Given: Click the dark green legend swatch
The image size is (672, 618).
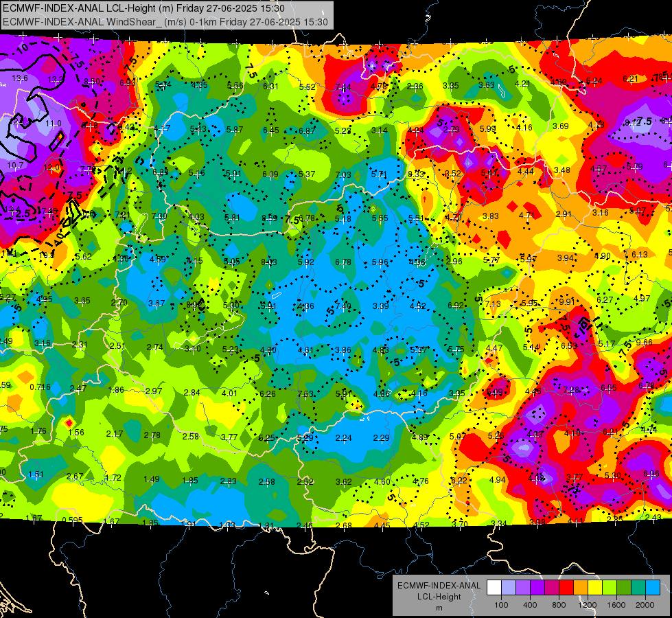Looking at the screenshot, I should point(624,588).
